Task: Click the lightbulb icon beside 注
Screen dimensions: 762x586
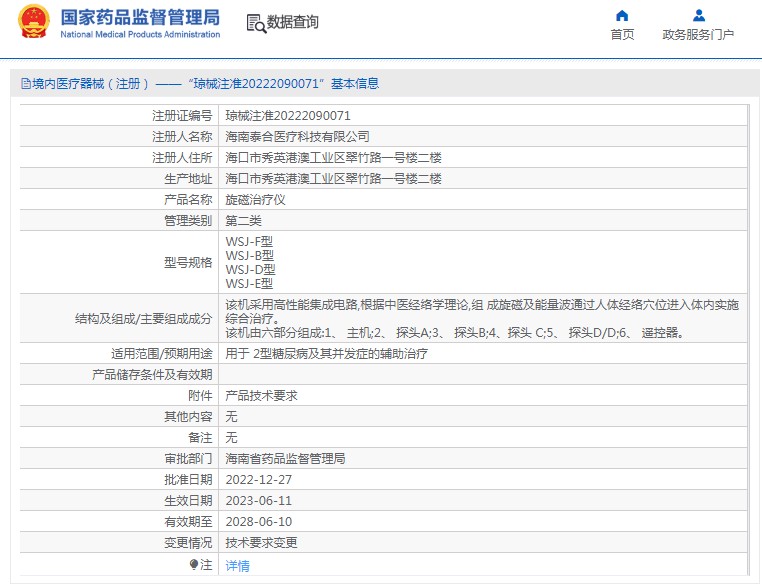Action: click(194, 565)
